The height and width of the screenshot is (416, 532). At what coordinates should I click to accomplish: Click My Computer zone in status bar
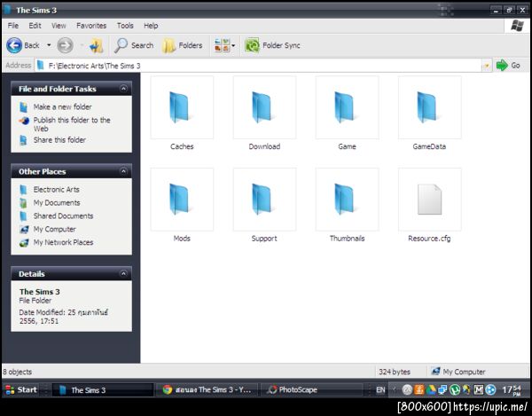coord(458,372)
